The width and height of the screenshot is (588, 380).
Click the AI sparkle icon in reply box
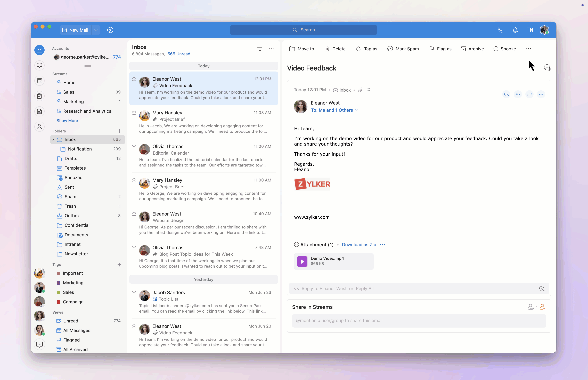(x=541, y=288)
